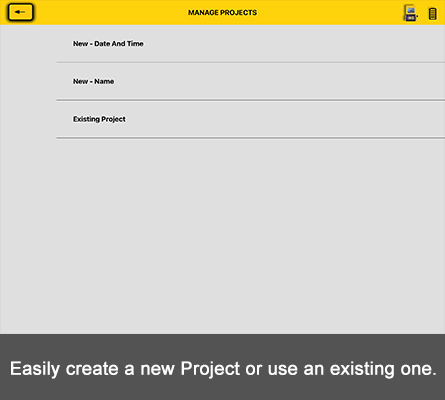Open the Existing Project entry
445x400 pixels.
point(251,119)
